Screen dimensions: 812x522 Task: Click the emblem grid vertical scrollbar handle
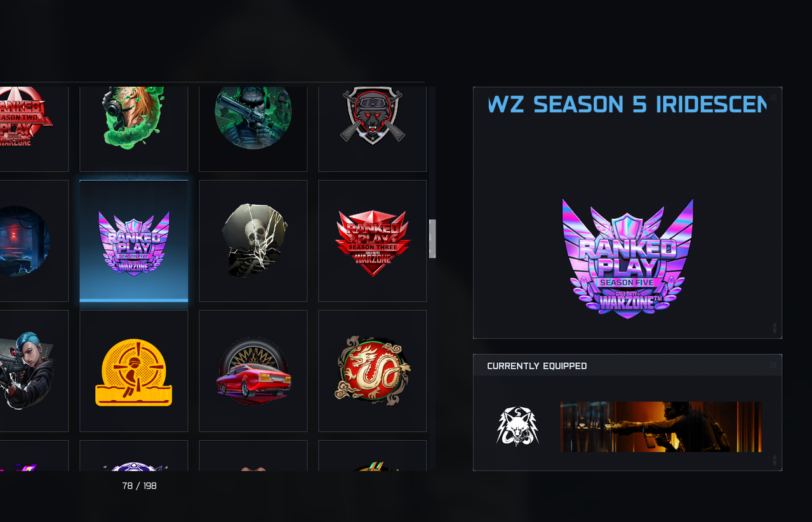pyautogui.click(x=432, y=238)
